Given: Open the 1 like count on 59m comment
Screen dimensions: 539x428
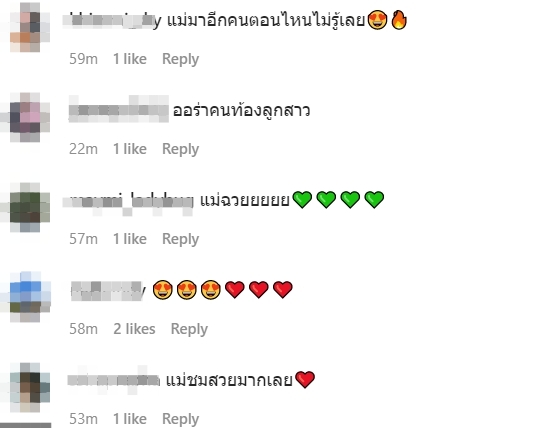Looking at the screenshot, I should [x=130, y=59].
